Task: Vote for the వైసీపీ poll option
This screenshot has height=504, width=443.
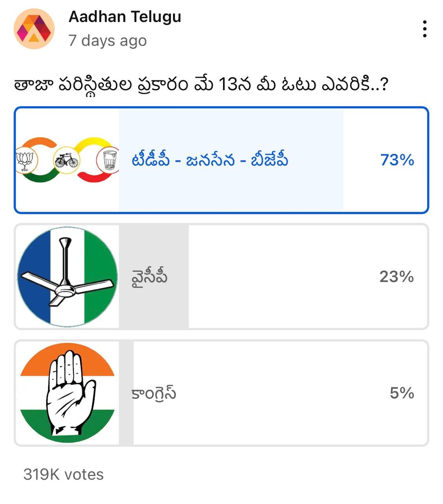Action: point(150,277)
